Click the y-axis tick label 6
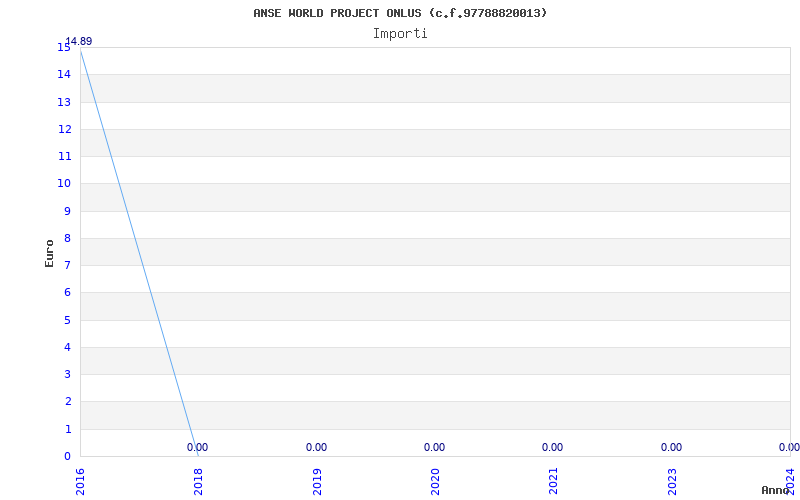This screenshot has height=500, width=800. [67, 292]
